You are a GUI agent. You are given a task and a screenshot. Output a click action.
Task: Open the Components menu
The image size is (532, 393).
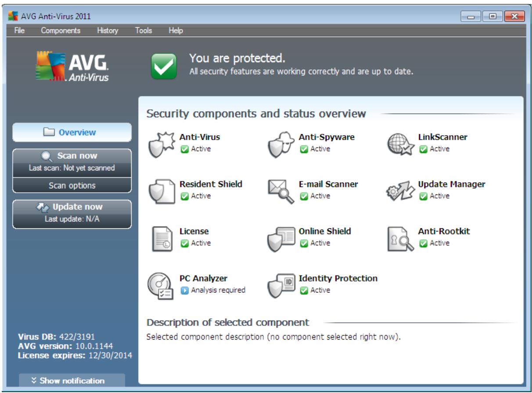click(61, 31)
